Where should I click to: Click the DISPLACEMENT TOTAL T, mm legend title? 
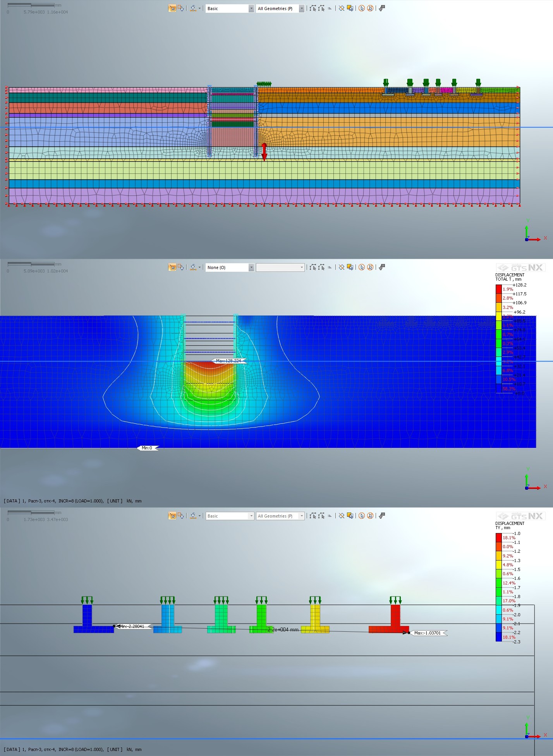pos(510,277)
